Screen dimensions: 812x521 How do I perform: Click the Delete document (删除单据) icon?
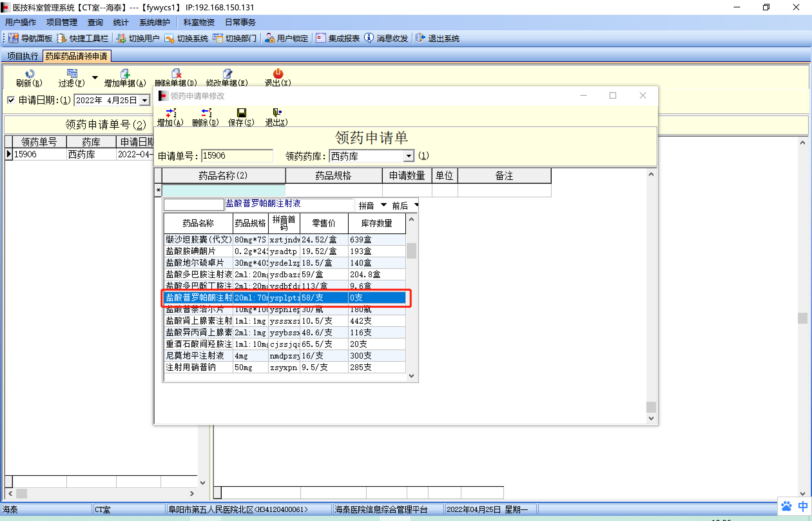point(176,74)
